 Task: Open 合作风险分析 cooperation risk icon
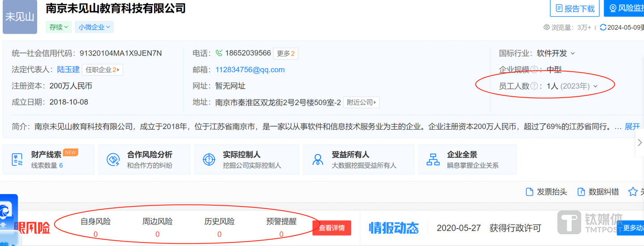pos(113,160)
